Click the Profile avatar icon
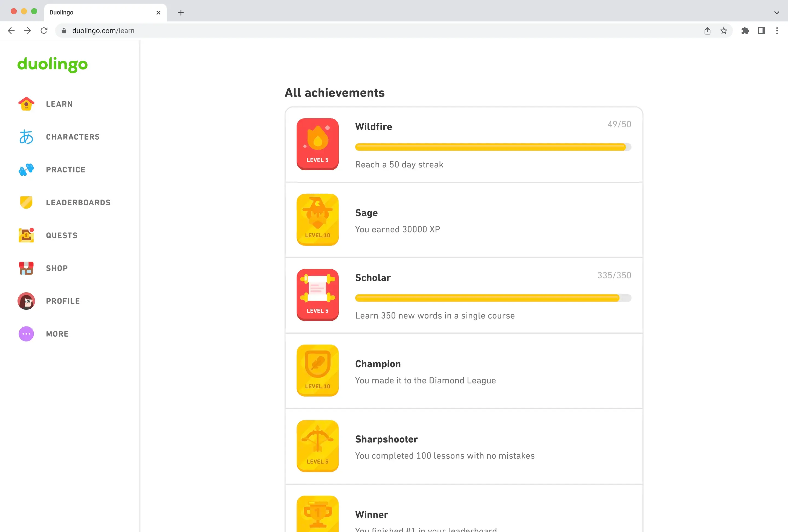Image resolution: width=788 pixels, height=532 pixels. 26,301
